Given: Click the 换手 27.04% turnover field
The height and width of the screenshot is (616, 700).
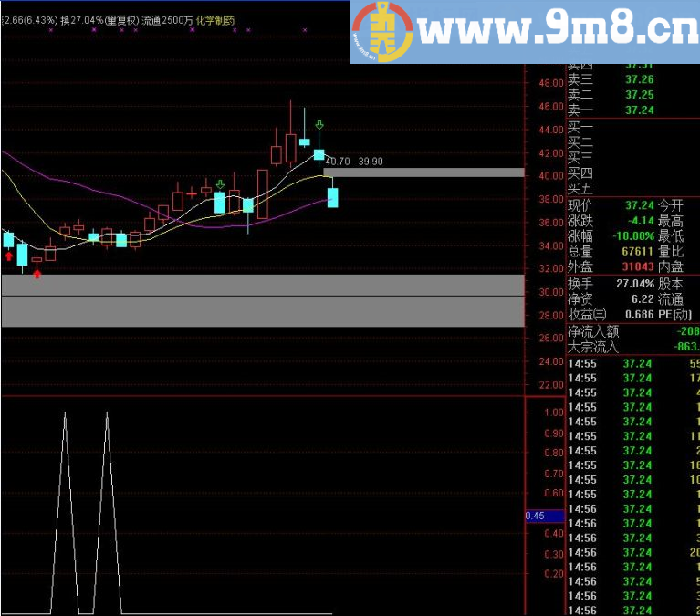Looking at the screenshot, I should tap(611, 284).
